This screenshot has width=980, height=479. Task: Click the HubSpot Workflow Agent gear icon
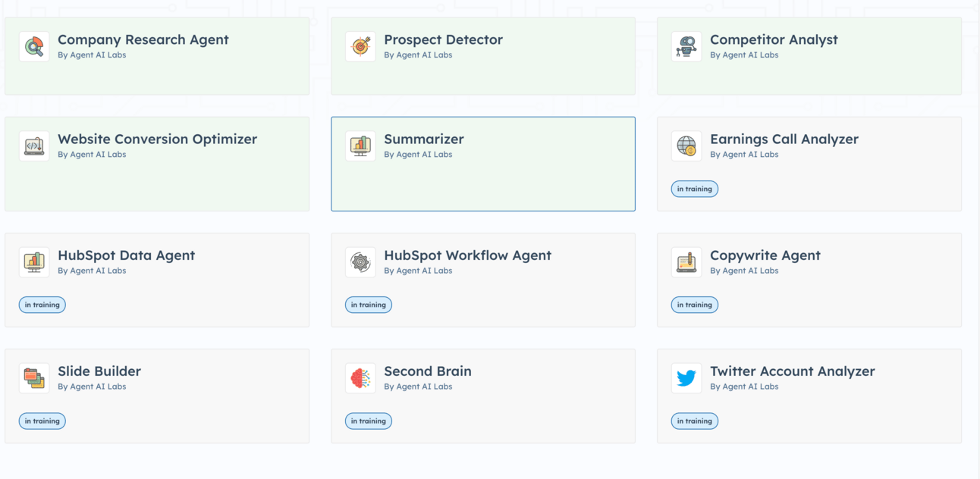click(x=360, y=262)
